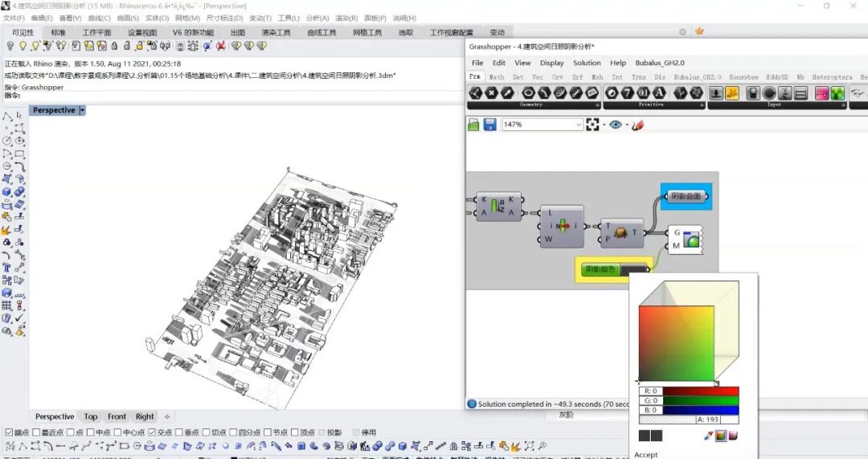Adjust the alpha A: 193 slider
The width and height of the screenshot is (868, 459).
coord(689,420)
